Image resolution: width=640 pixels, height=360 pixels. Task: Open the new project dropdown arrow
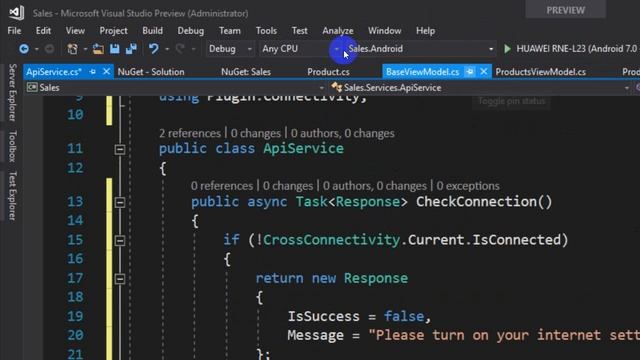pos(85,49)
